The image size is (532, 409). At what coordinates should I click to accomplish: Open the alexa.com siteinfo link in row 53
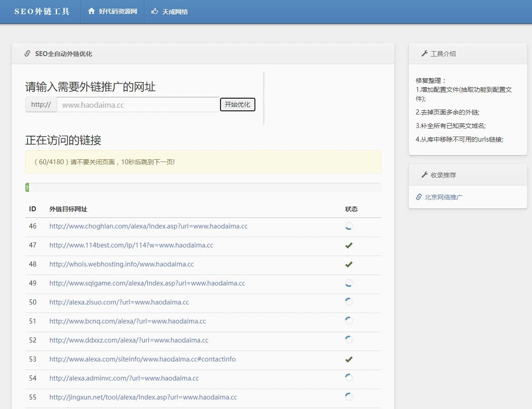pyautogui.click(x=142, y=359)
